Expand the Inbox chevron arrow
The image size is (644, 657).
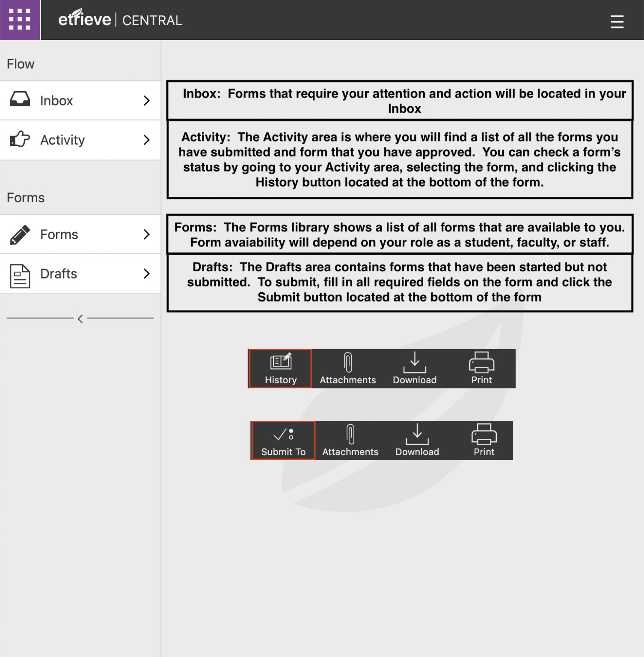[x=147, y=101]
